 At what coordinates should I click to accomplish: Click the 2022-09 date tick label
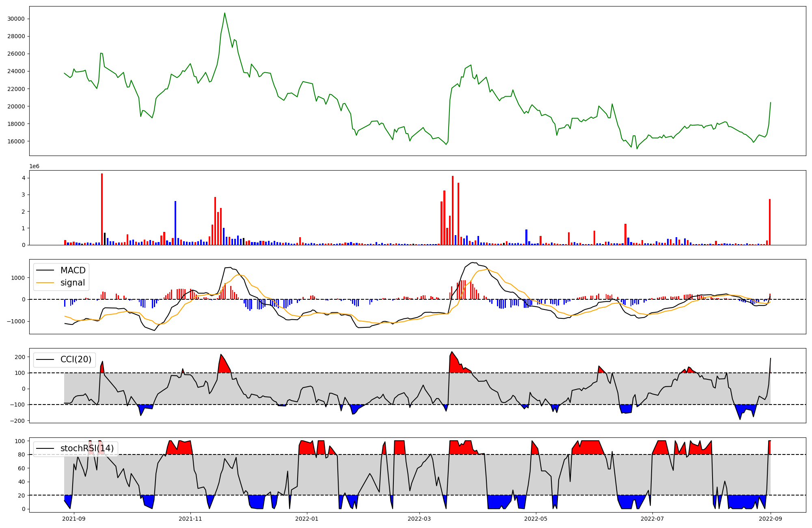coord(771,519)
